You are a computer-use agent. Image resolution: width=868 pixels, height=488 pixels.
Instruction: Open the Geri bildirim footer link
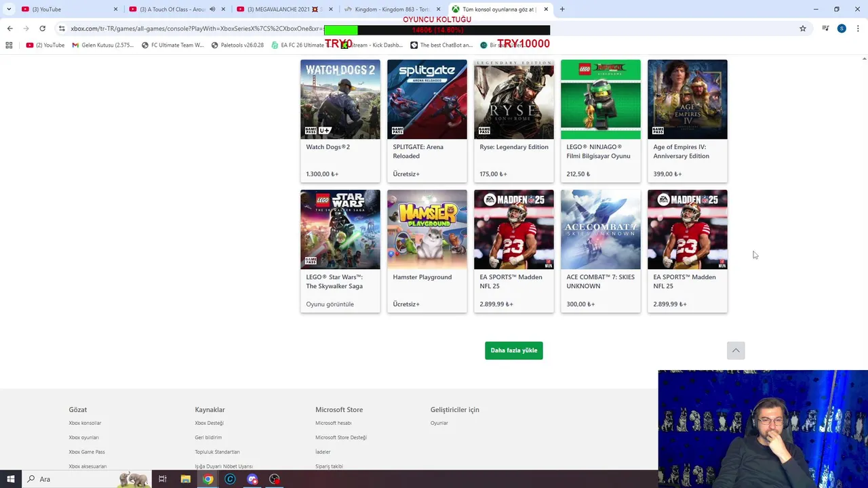208,437
